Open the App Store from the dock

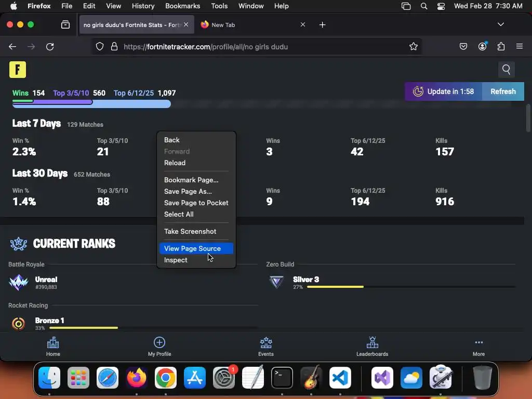coord(195,378)
